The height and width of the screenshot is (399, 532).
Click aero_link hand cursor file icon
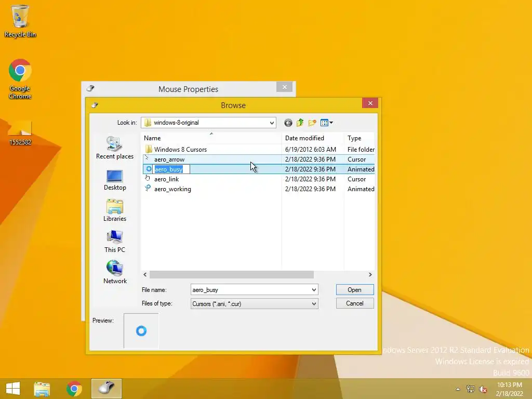coord(148,179)
